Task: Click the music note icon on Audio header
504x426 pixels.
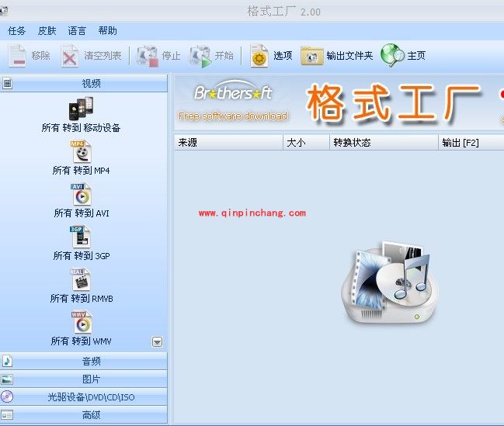Action: click(8, 361)
